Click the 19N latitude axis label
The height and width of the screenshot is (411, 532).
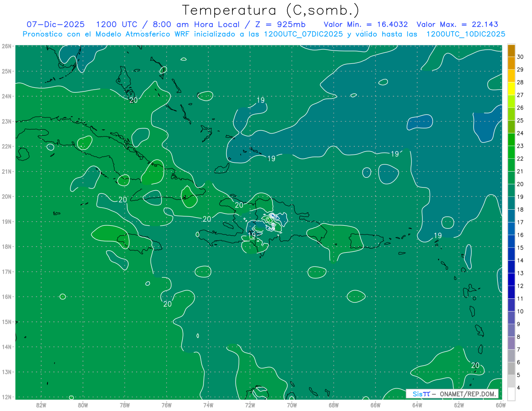tap(6, 221)
